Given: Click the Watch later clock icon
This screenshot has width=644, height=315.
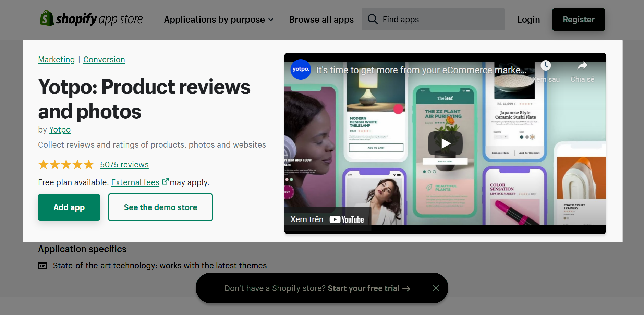Looking at the screenshot, I should tap(546, 65).
